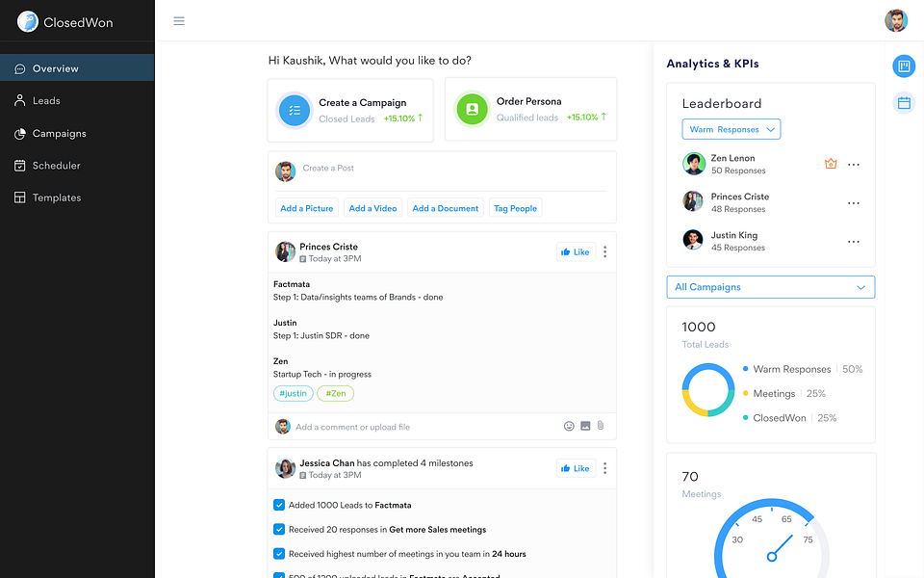The width and height of the screenshot is (924, 578).
Task: Expand the Warm Responses leaderboard dropdown
Action: [x=731, y=129]
